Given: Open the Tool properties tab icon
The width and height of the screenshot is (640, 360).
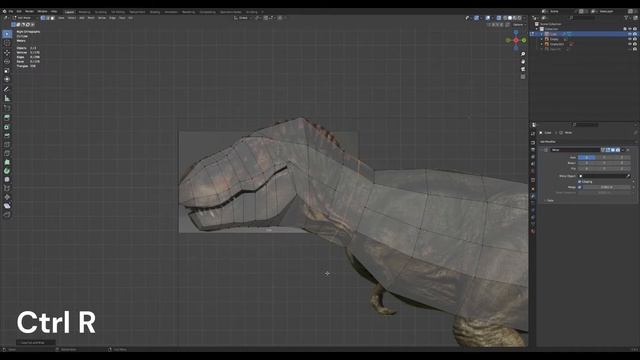Looking at the screenshot, I should (x=533, y=133).
